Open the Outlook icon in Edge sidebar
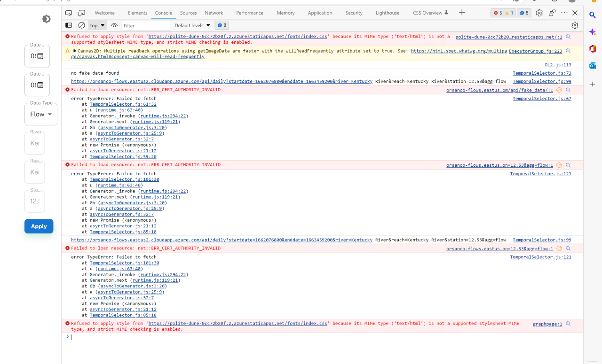 [x=593, y=66]
